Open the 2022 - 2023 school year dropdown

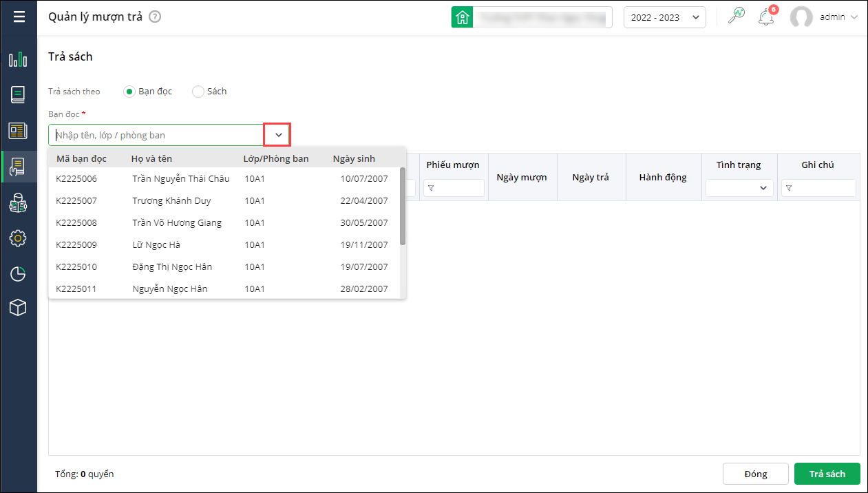pos(665,17)
